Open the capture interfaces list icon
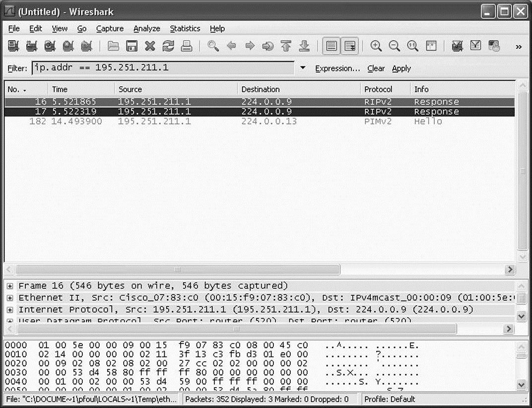This screenshot has width=532, height=408. click(13, 46)
